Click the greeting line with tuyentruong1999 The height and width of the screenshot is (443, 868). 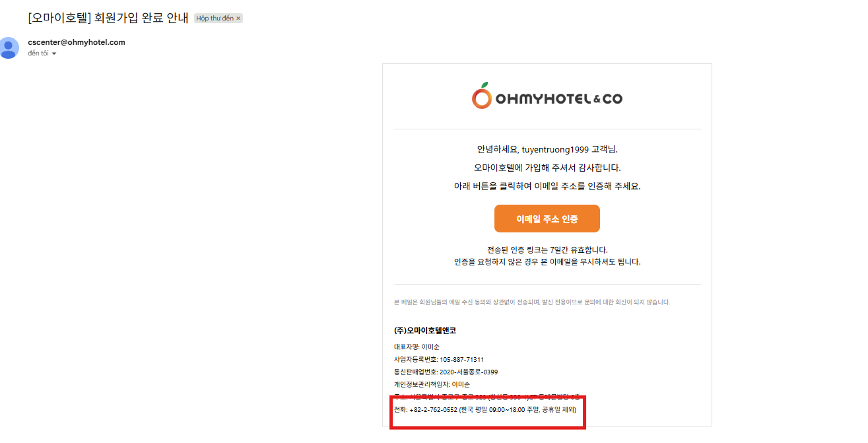tap(547, 149)
